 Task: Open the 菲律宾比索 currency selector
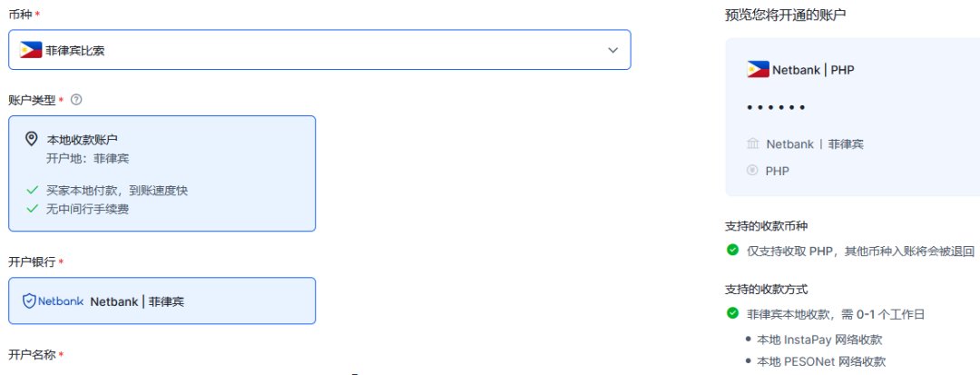point(319,50)
